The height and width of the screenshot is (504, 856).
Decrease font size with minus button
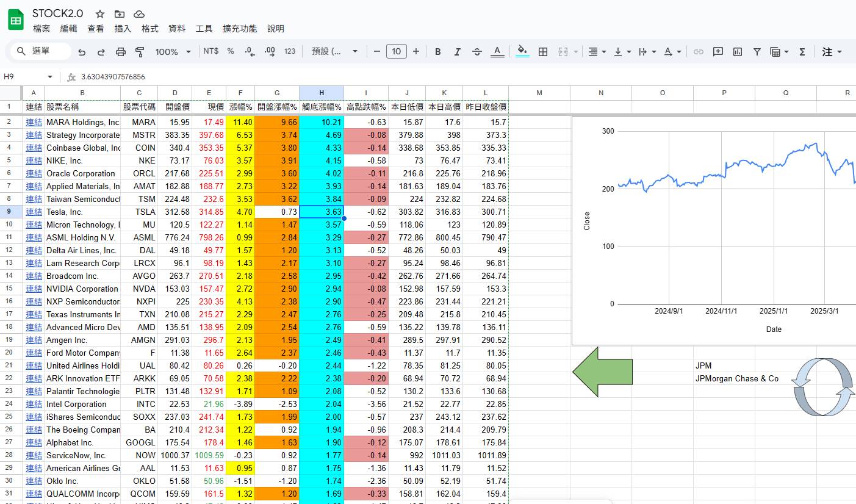click(376, 51)
